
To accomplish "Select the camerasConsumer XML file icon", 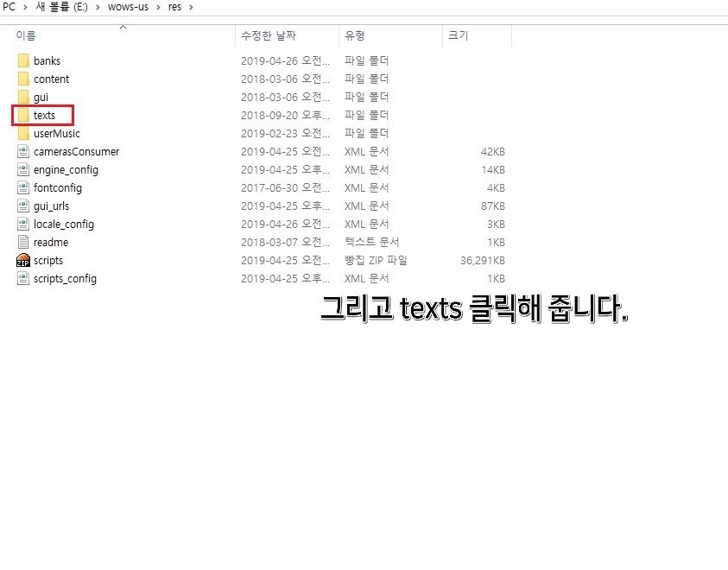I will [23, 151].
